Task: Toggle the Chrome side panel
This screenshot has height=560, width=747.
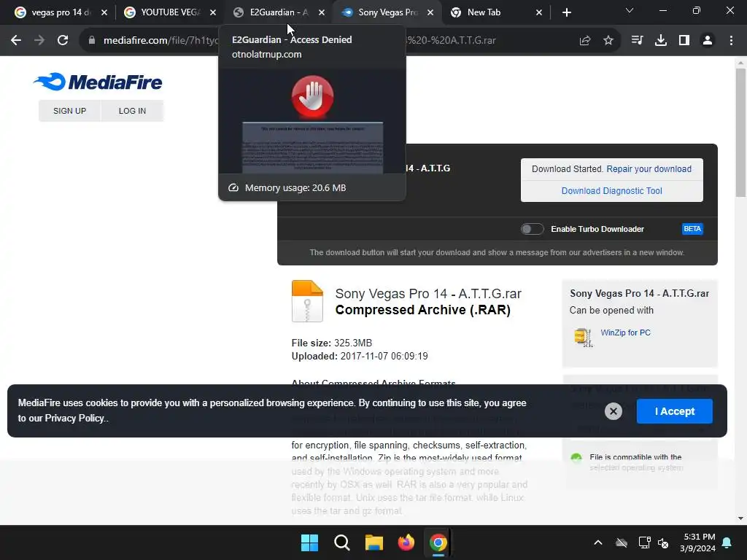Action: (x=684, y=41)
